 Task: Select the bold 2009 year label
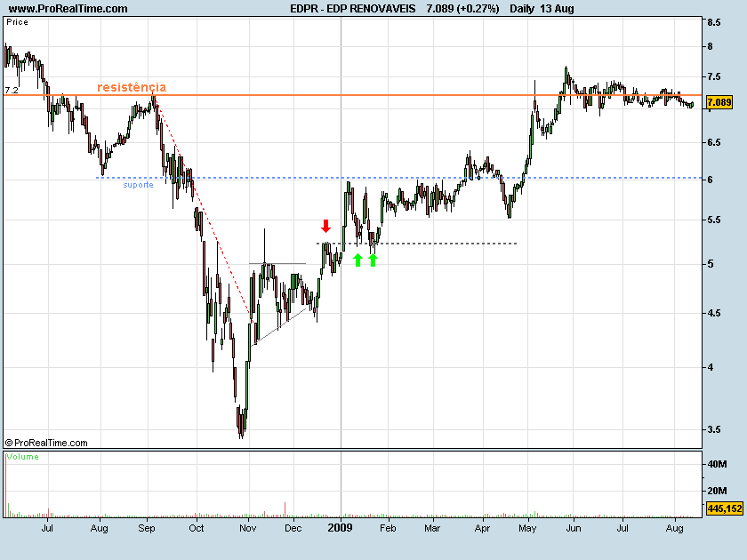point(340,528)
